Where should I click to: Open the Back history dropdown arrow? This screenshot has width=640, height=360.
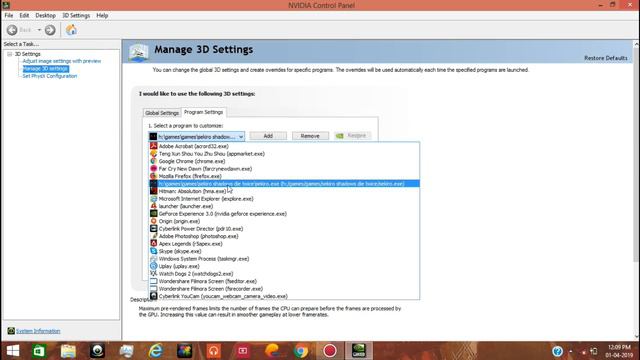[x=39, y=30]
